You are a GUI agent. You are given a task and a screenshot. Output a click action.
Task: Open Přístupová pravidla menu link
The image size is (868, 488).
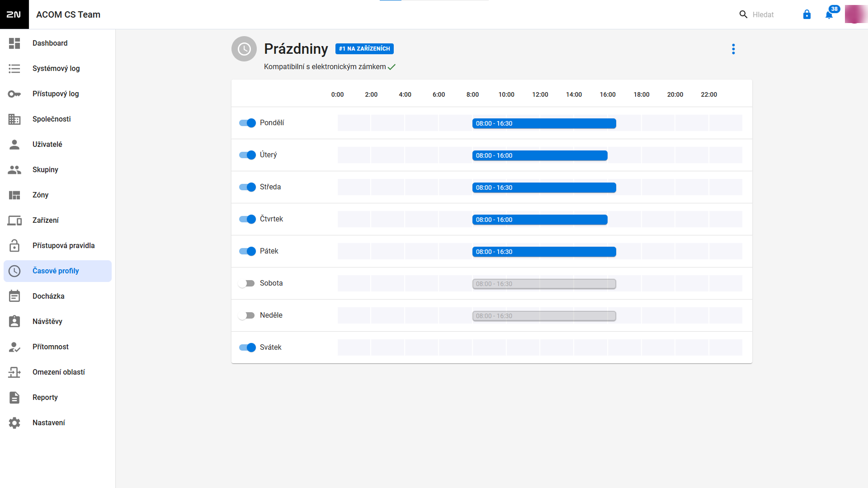(x=57, y=246)
